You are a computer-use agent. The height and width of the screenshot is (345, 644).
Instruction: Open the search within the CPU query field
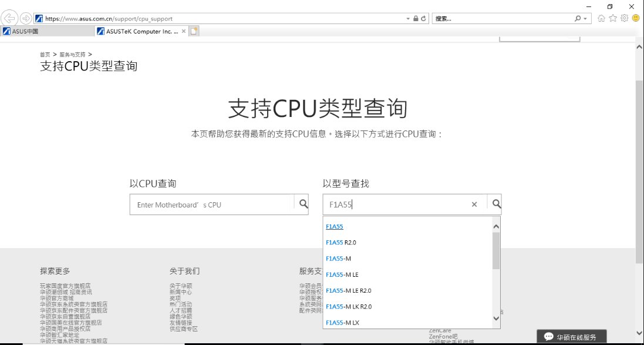coord(303,204)
